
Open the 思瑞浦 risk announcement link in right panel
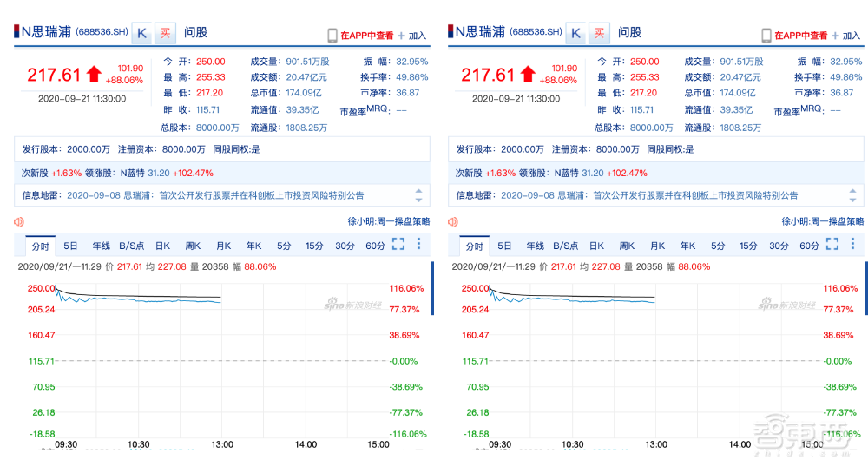pos(649,195)
